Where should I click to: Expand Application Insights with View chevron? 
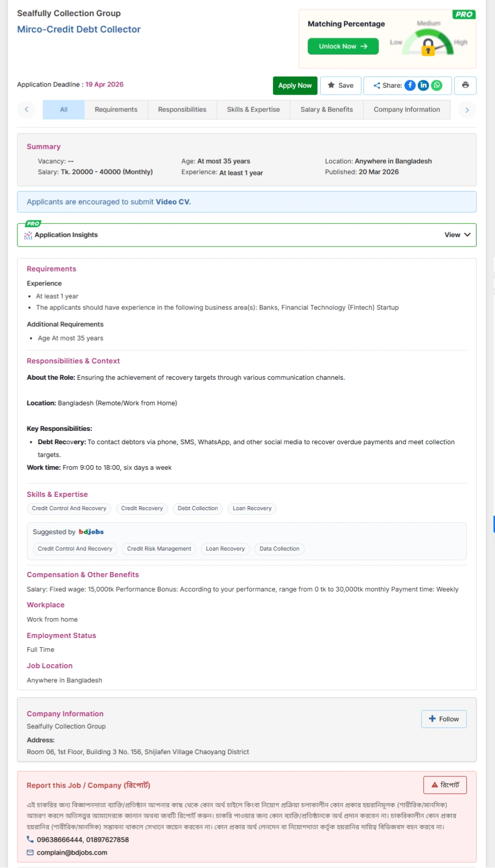click(x=458, y=235)
